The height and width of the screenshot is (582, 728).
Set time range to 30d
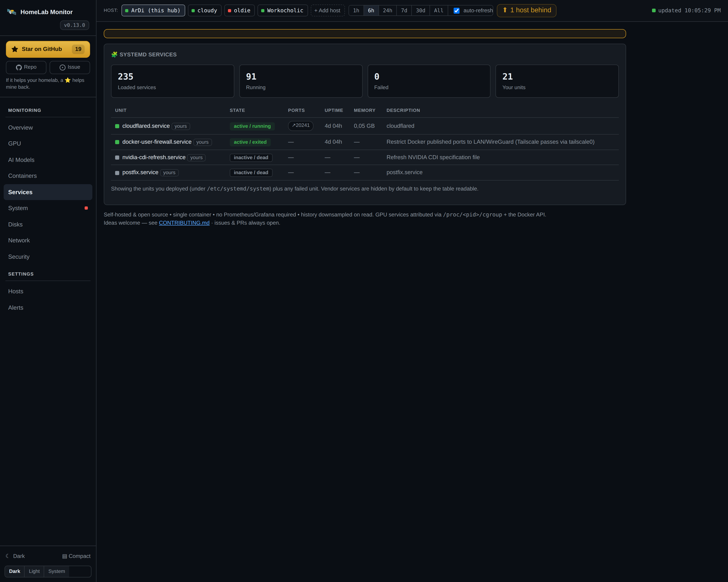click(x=421, y=10)
